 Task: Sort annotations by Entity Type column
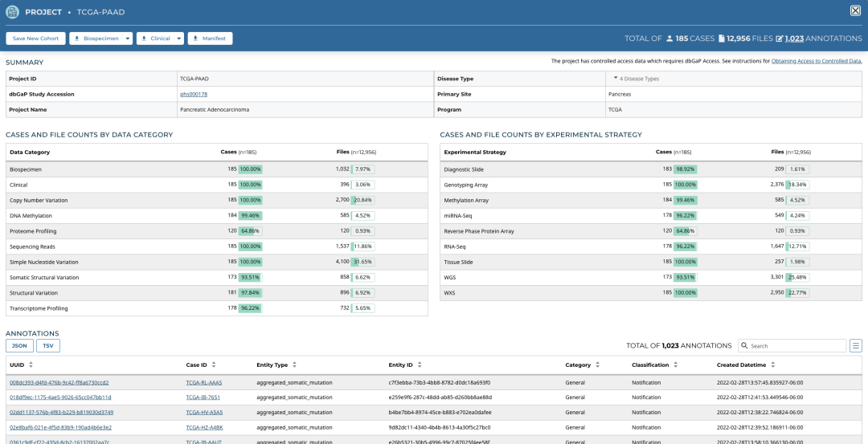coord(294,365)
